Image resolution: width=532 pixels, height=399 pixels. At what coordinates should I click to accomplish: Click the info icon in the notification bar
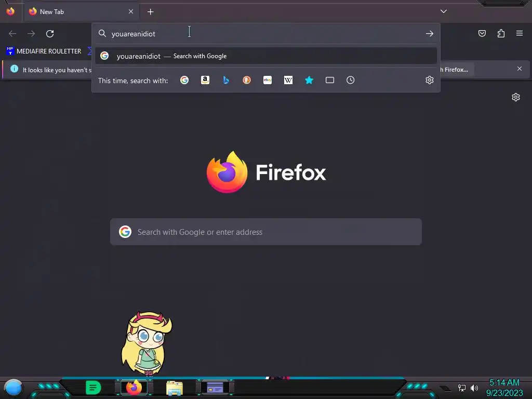[14, 69]
